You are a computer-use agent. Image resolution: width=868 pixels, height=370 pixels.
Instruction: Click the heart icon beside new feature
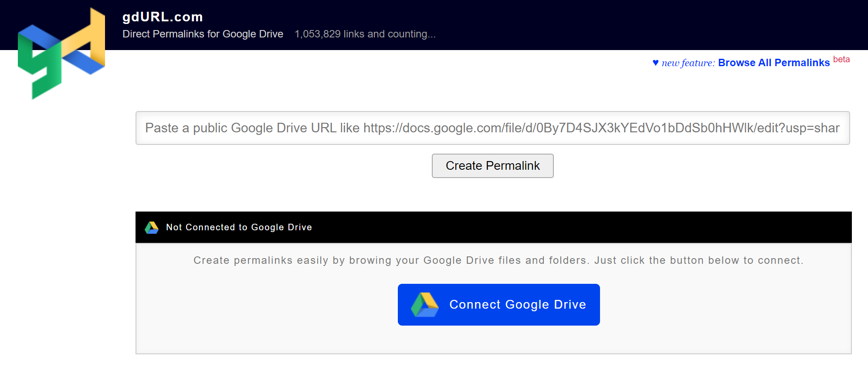click(x=655, y=63)
